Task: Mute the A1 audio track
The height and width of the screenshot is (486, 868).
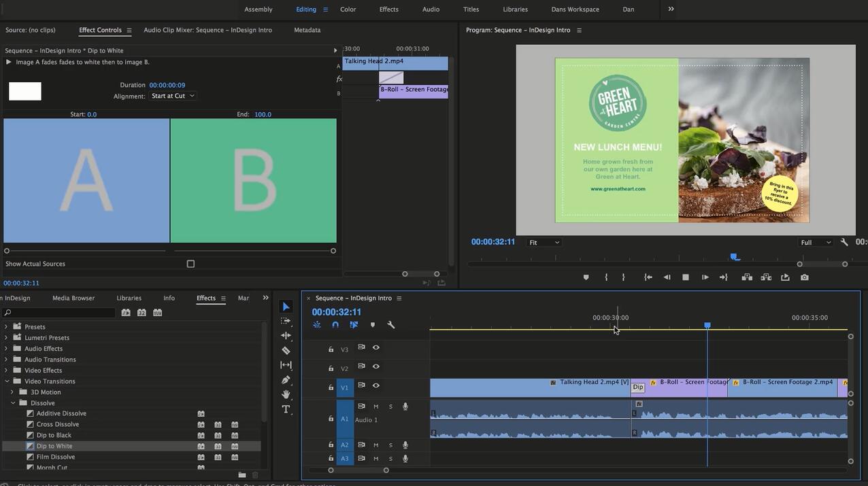Action: [375, 406]
